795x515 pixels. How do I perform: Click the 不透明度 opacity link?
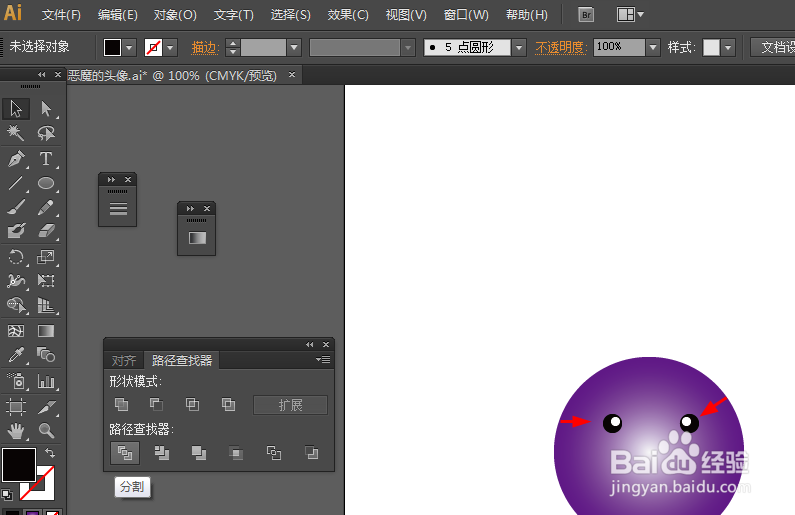561,48
